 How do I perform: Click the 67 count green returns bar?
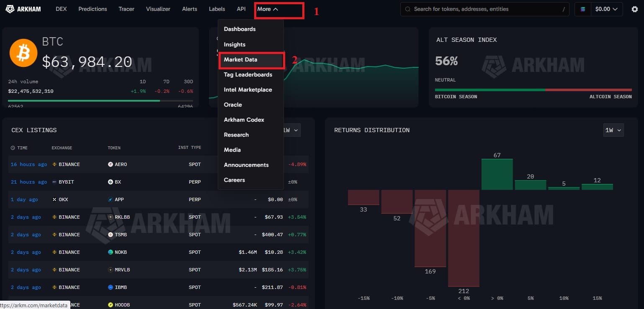pyautogui.click(x=497, y=174)
